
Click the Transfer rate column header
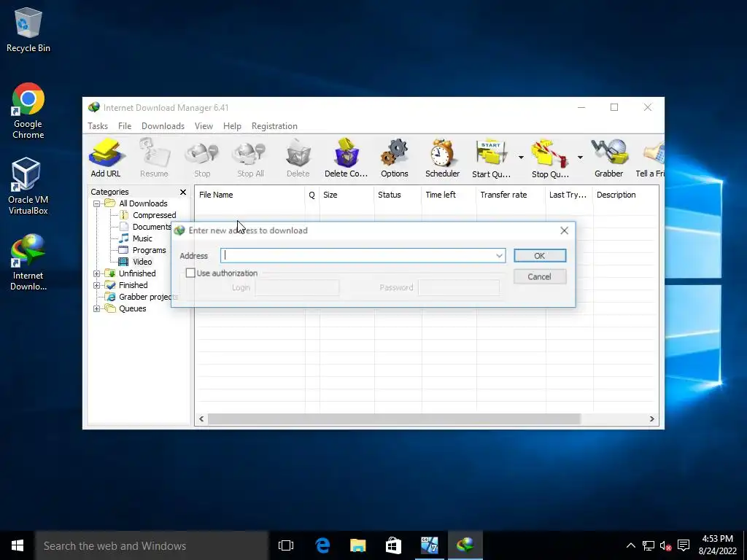coord(511,195)
